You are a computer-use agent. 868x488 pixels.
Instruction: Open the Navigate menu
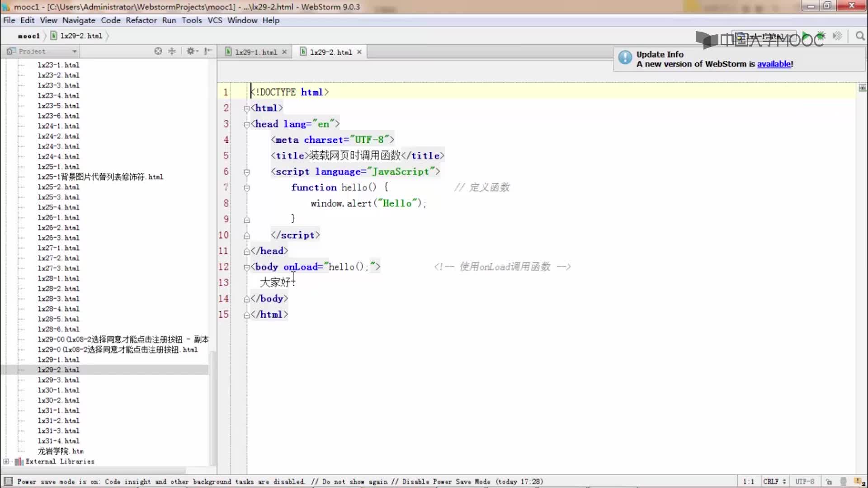[x=79, y=20]
